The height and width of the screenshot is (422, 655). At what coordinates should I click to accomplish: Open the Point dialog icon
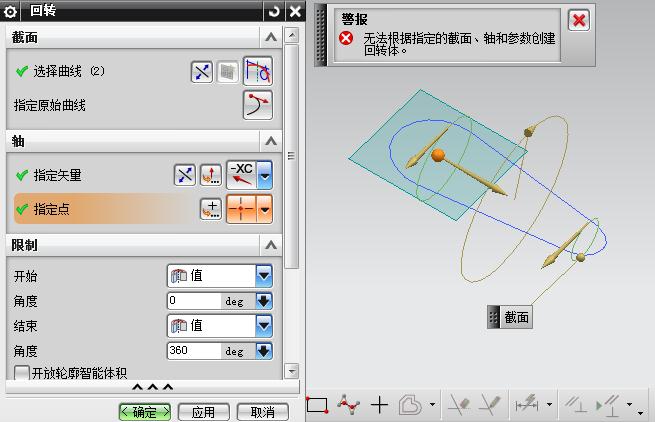211,209
